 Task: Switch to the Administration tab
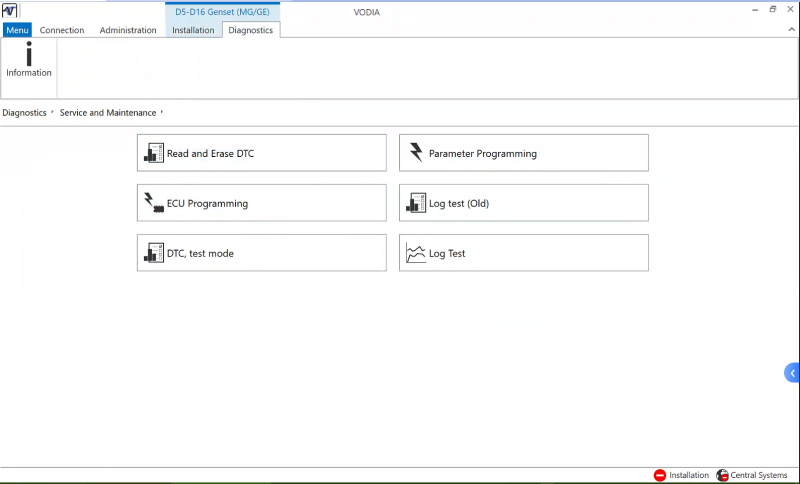click(128, 30)
